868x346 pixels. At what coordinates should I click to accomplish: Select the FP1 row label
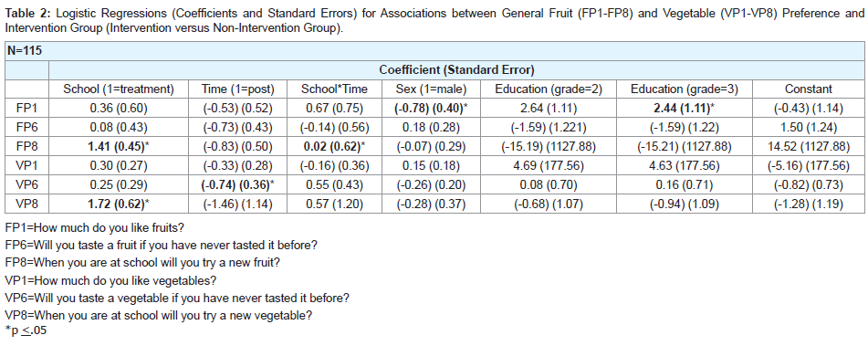[27, 109]
